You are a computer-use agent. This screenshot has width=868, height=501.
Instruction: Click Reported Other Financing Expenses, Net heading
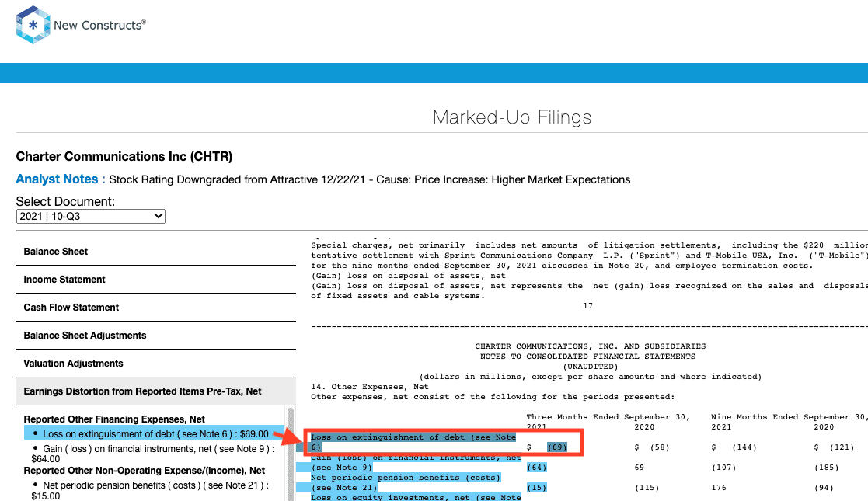114,419
